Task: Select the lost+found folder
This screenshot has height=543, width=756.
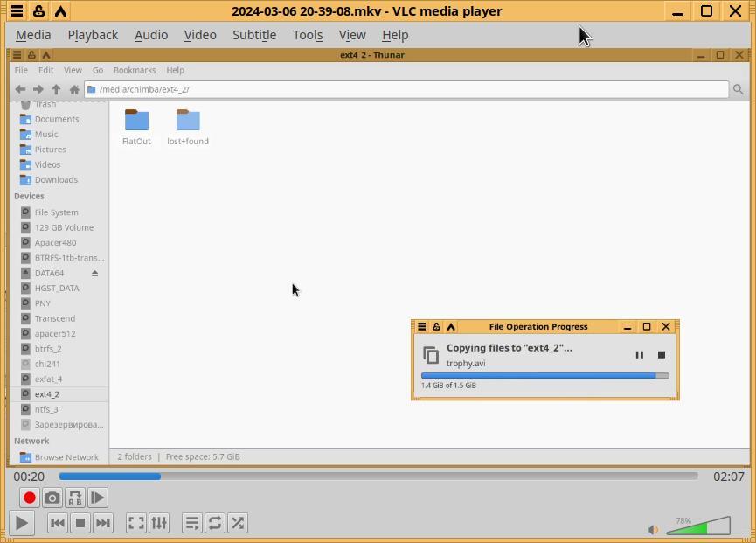Action: 188,127
